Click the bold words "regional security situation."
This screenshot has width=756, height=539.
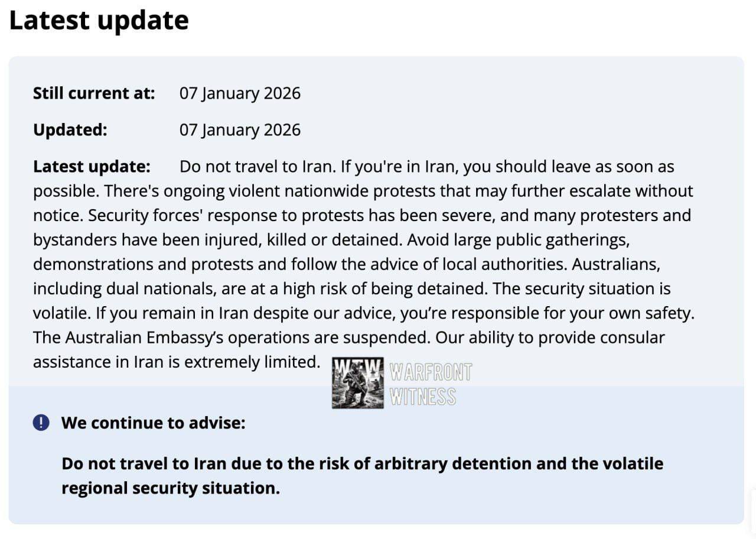(x=171, y=488)
